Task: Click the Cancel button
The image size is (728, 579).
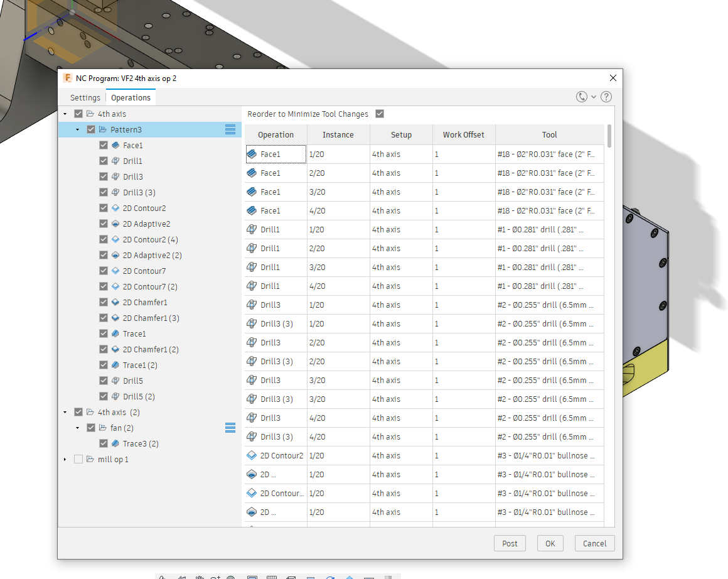Action: (594, 543)
